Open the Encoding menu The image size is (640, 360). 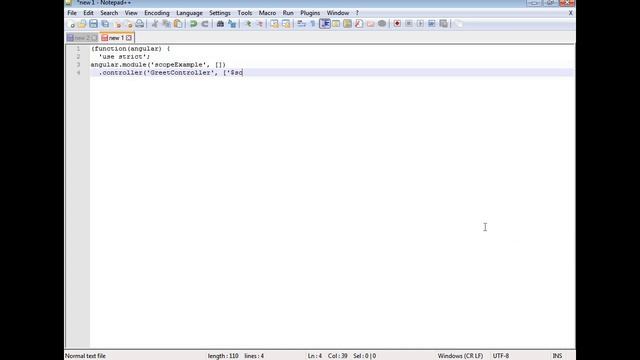(x=157, y=13)
